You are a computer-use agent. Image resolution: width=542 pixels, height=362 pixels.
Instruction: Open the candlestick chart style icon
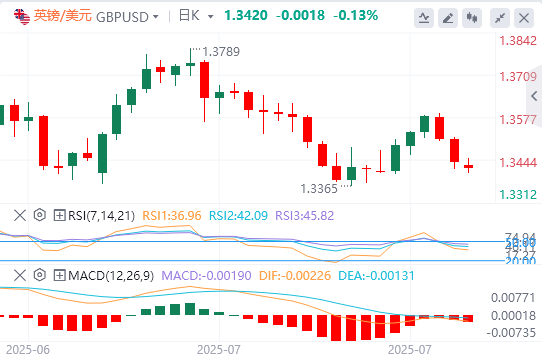pyautogui.click(x=472, y=18)
